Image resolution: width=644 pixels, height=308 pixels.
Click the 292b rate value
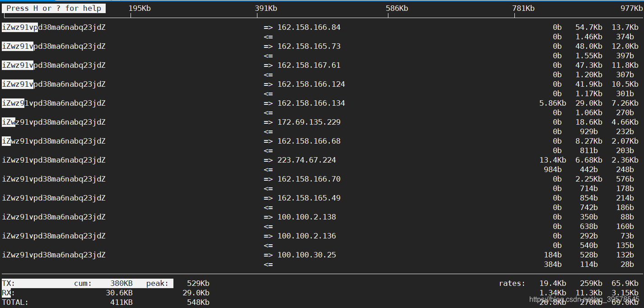[x=589, y=236]
